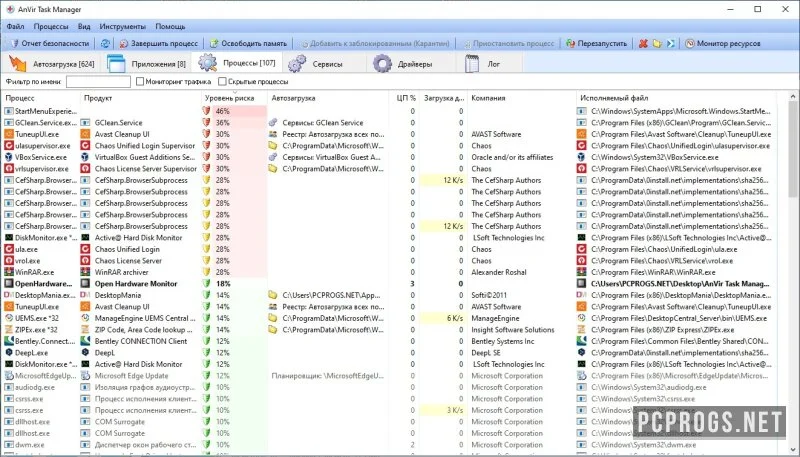The width and height of the screenshot is (800, 457).
Task: Click ulasupervisor.exe process icon
Action: (x=9, y=146)
